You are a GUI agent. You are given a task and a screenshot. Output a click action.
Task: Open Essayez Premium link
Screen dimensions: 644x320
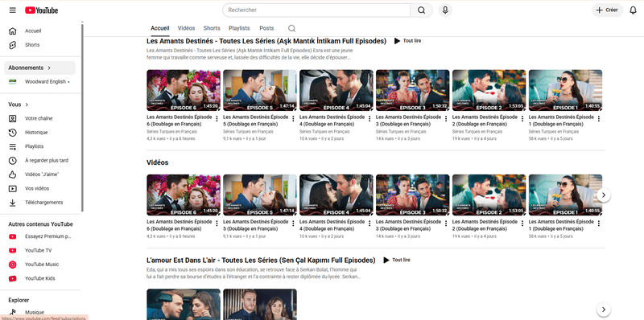click(x=39, y=236)
